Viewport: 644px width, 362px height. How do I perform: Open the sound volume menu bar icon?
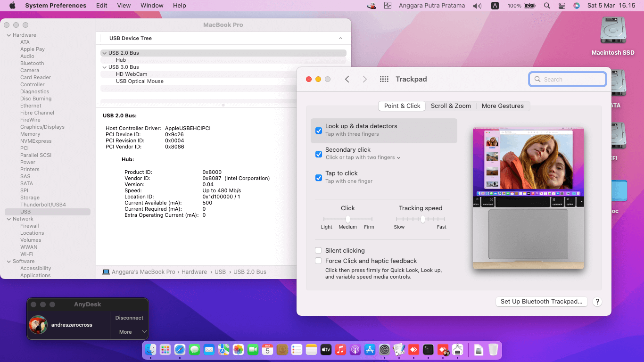(x=478, y=6)
